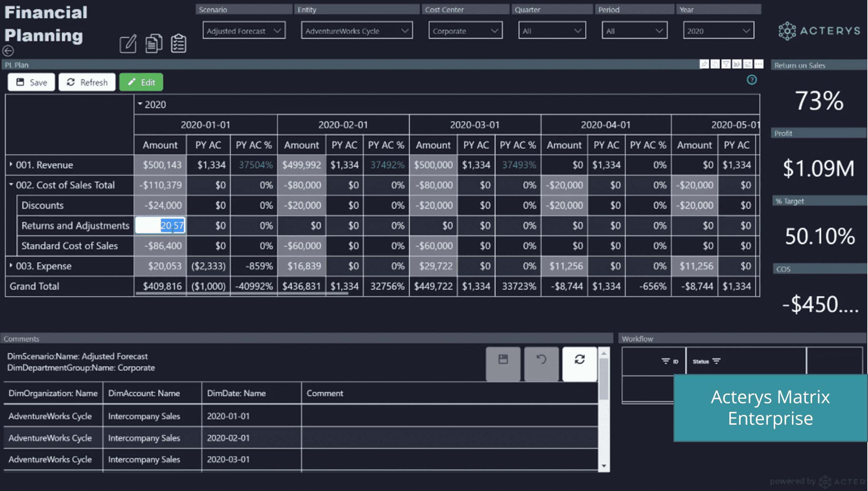This screenshot has height=491, width=868.
Task: Click the back arrow under Financial Planning
Action: click(8, 51)
